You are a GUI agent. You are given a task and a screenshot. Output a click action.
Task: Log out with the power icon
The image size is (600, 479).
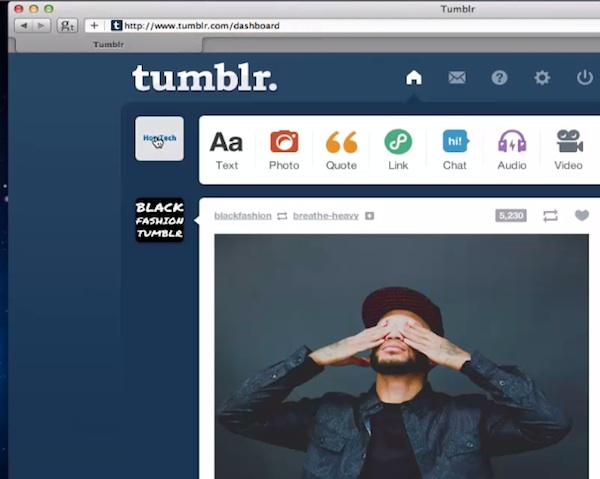(585, 78)
